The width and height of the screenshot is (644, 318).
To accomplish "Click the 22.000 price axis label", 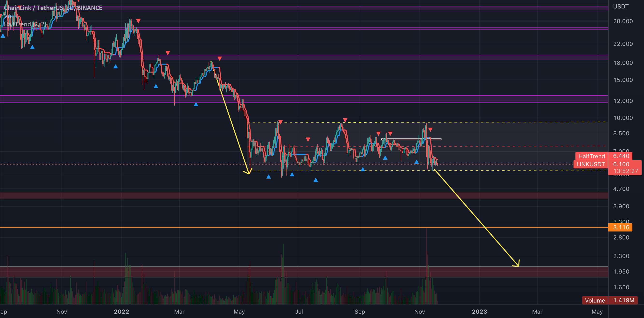I will [623, 44].
